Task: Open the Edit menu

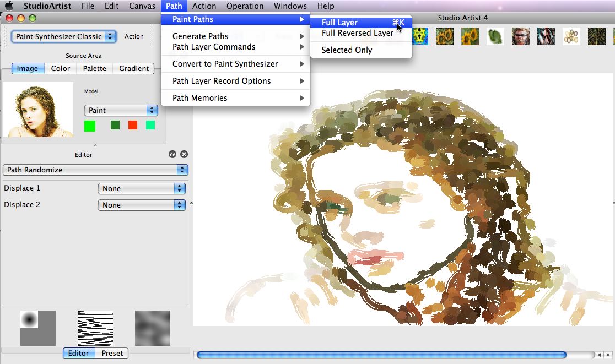Action: (111, 6)
